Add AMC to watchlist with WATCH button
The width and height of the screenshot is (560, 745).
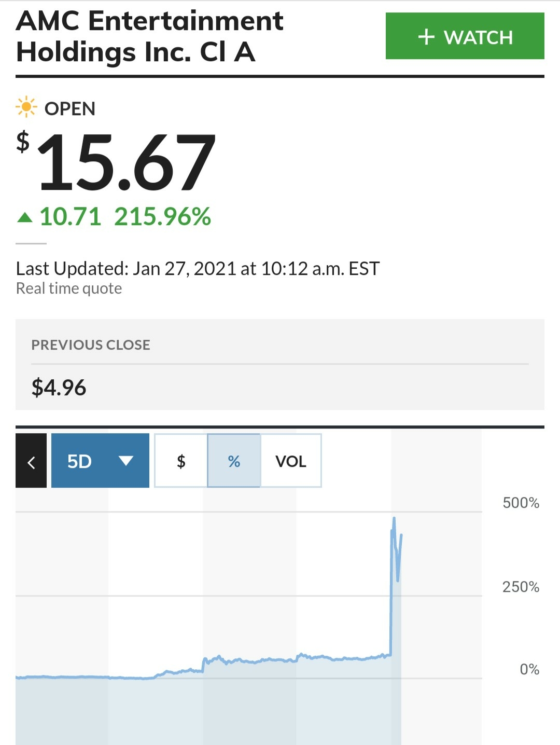(465, 36)
